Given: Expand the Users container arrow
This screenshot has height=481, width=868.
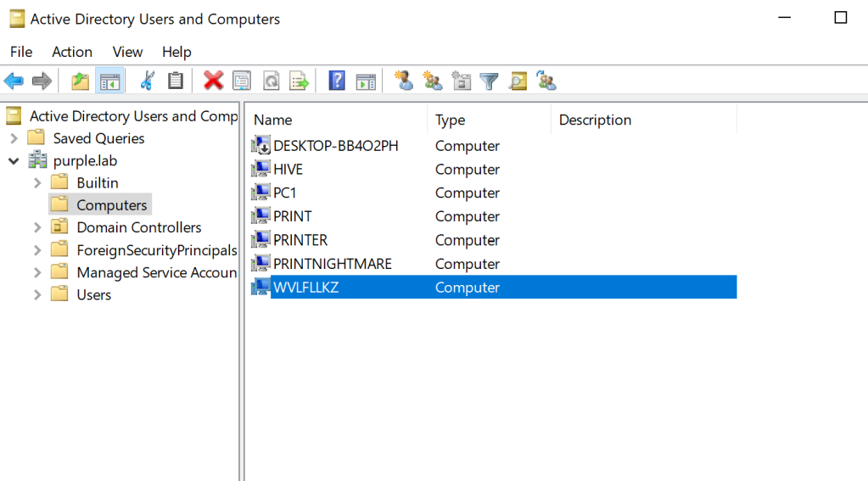Looking at the screenshot, I should (x=36, y=294).
